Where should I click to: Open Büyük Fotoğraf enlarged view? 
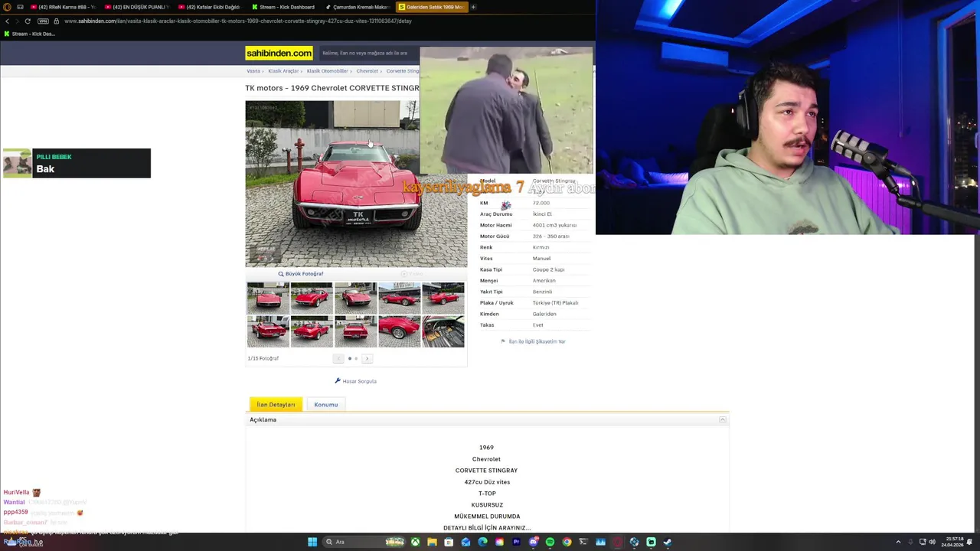(304, 274)
